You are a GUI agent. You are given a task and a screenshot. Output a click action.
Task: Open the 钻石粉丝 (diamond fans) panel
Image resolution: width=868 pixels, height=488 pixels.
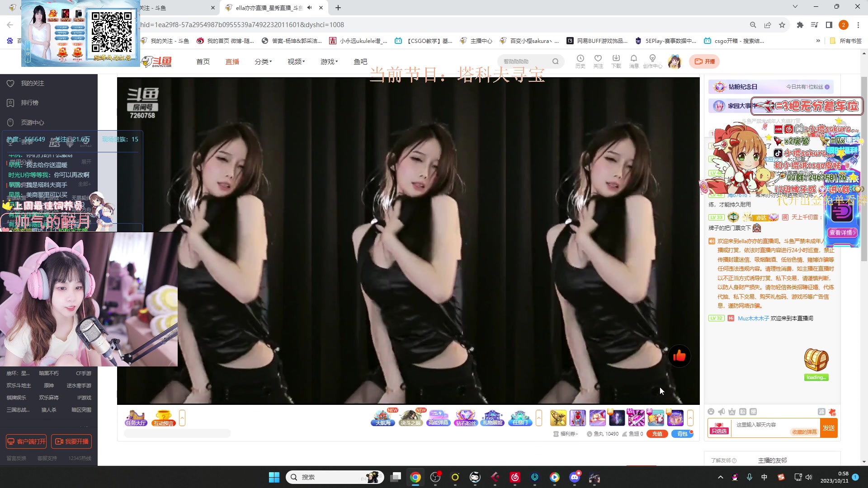pos(465,418)
